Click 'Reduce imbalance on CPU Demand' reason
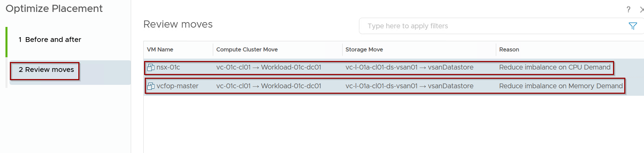644x153 pixels. pyautogui.click(x=555, y=67)
